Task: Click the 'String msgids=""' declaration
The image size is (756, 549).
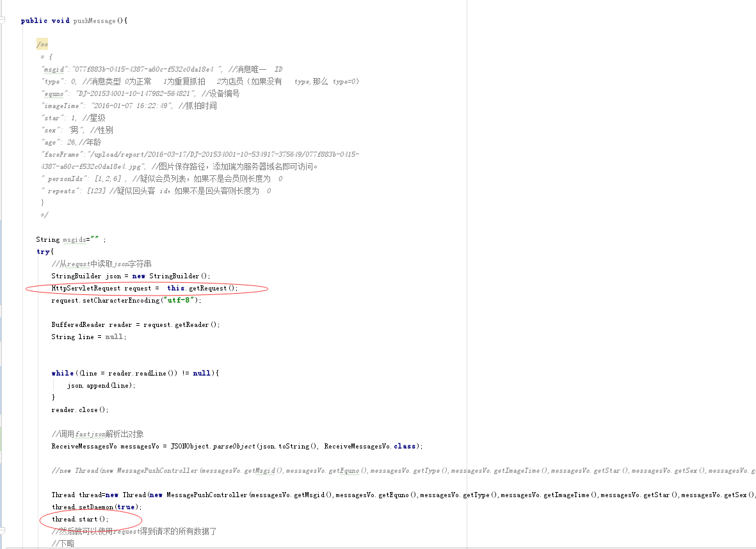Action: (71, 239)
